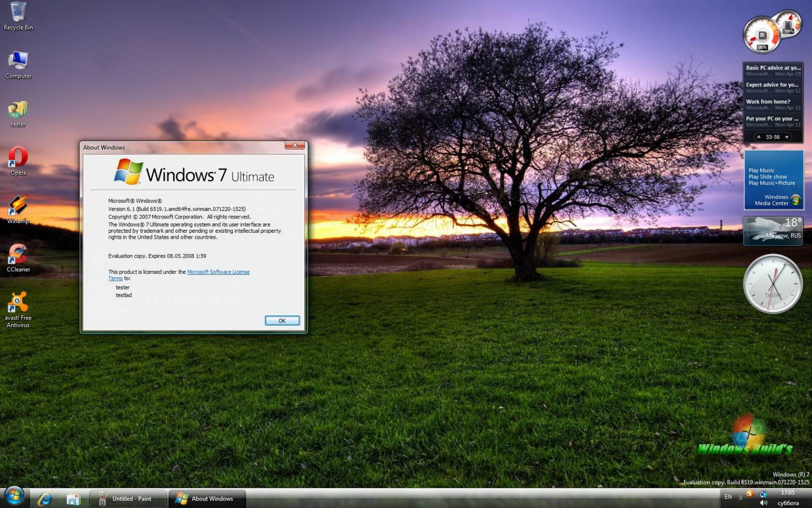Click the memory usage meter gadget

tap(788, 24)
